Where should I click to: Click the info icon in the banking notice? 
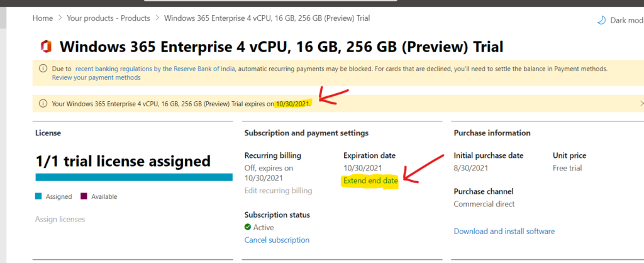(43, 69)
